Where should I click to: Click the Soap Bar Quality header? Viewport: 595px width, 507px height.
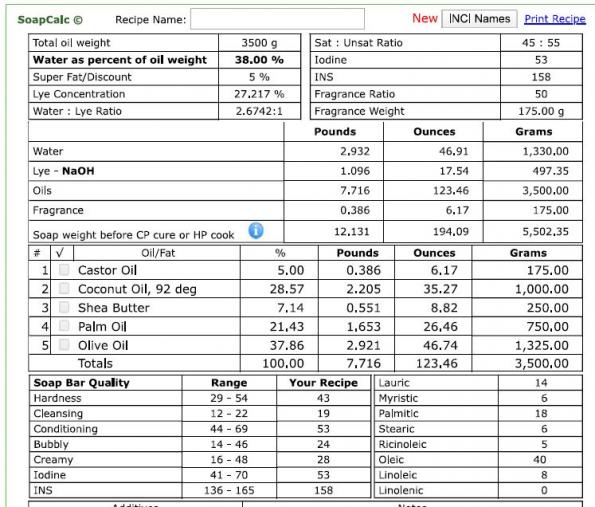point(82,383)
